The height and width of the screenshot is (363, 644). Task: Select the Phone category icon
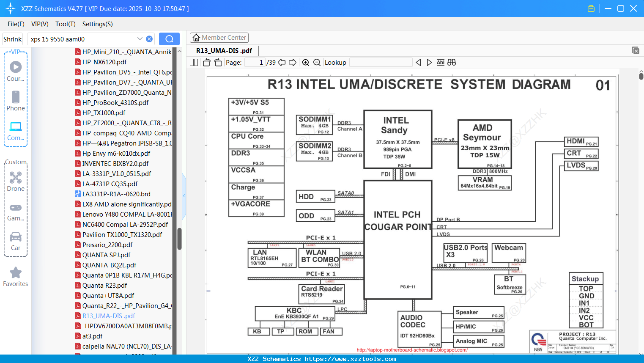(x=16, y=101)
